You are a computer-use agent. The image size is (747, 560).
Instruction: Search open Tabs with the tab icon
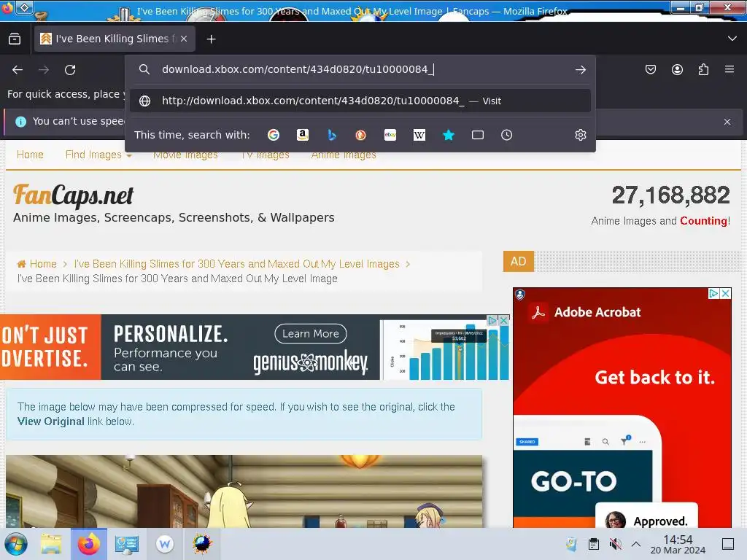477,135
